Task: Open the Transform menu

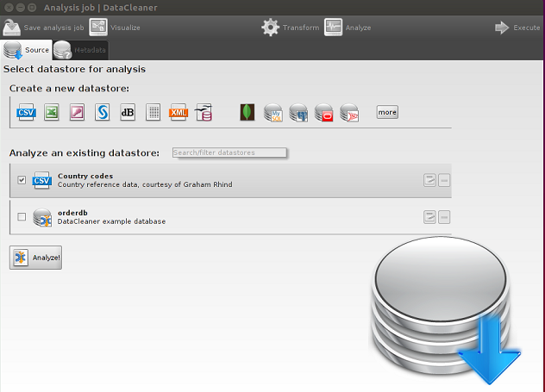Action: coord(291,28)
